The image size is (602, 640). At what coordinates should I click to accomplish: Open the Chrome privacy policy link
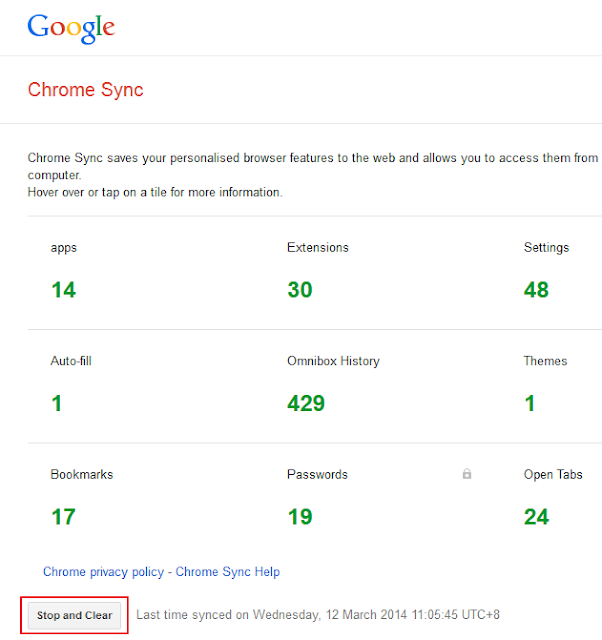104,572
